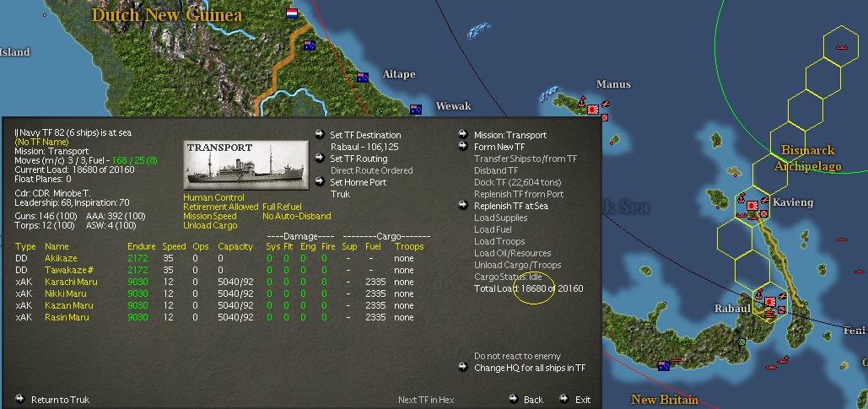Select Form New TF
The image size is (868, 409).
pyautogui.click(x=499, y=147)
